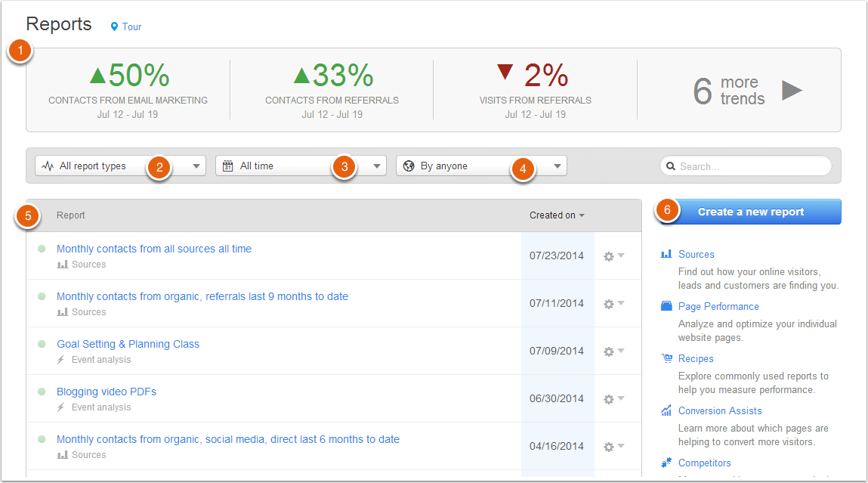
Task: Click the Conversion Assists chart icon
Action: click(x=666, y=411)
